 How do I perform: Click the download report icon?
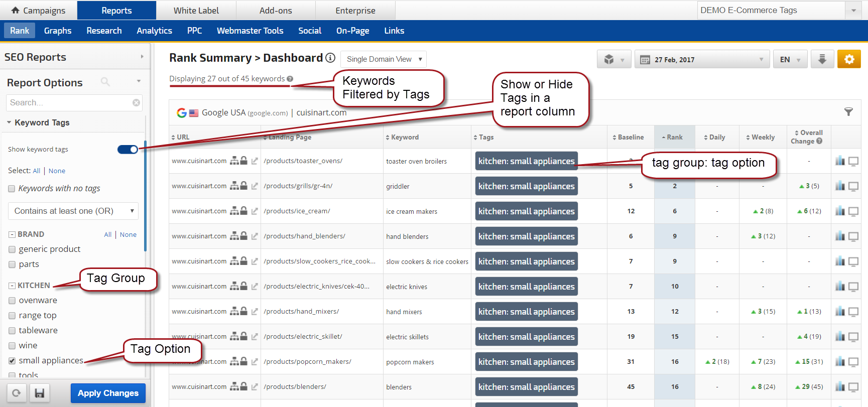[x=822, y=59]
